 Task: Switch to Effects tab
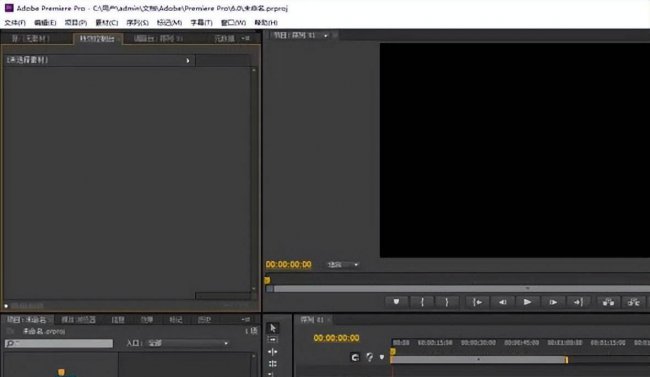[147, 319]
